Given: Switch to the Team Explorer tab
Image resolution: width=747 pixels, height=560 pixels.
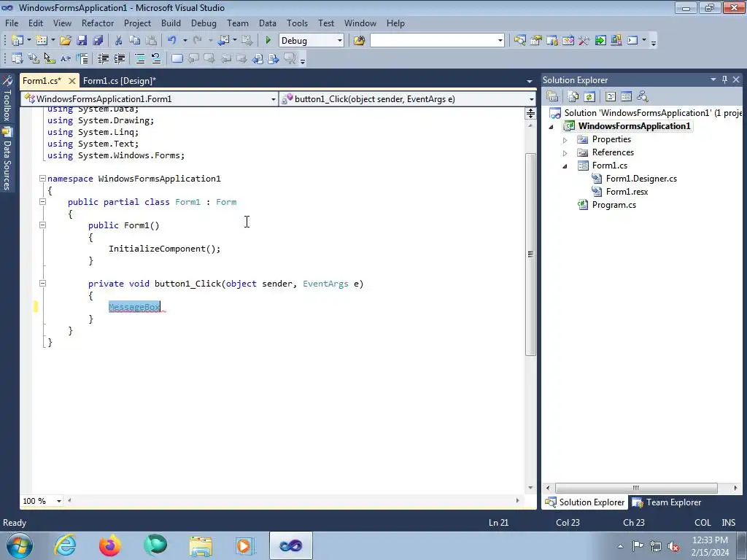Looking at the screenshot, I should (667, 502).
